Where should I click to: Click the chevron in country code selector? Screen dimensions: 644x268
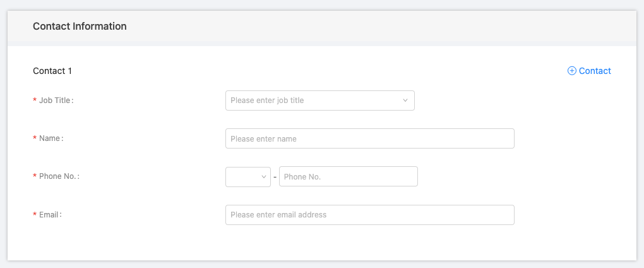264,177
